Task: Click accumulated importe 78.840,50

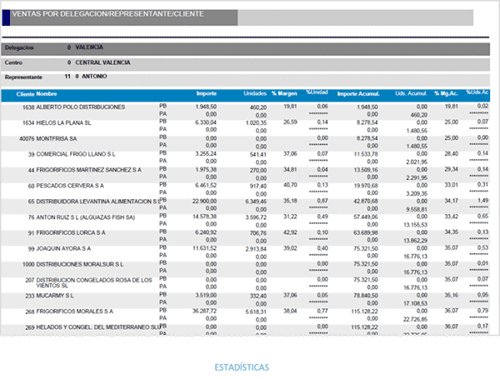Action: [366, 296]
